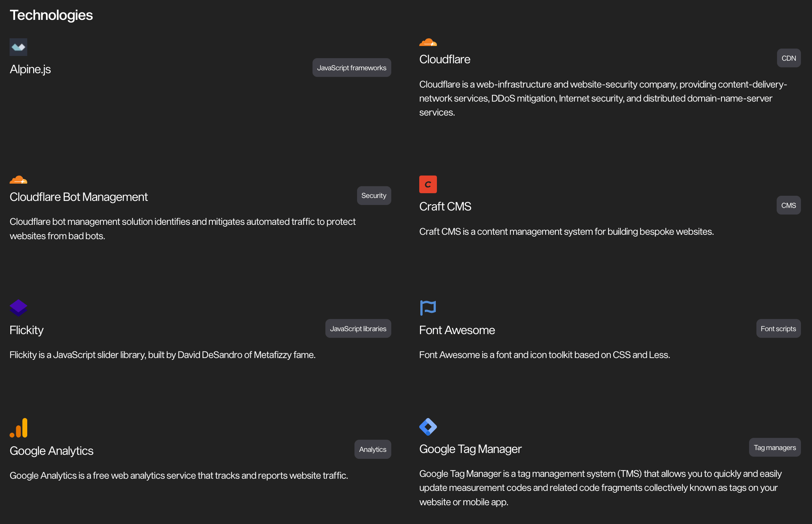This screenshot has height=524, width=812.
Task: Select the Analytics category tag
Action: (373, 449)
